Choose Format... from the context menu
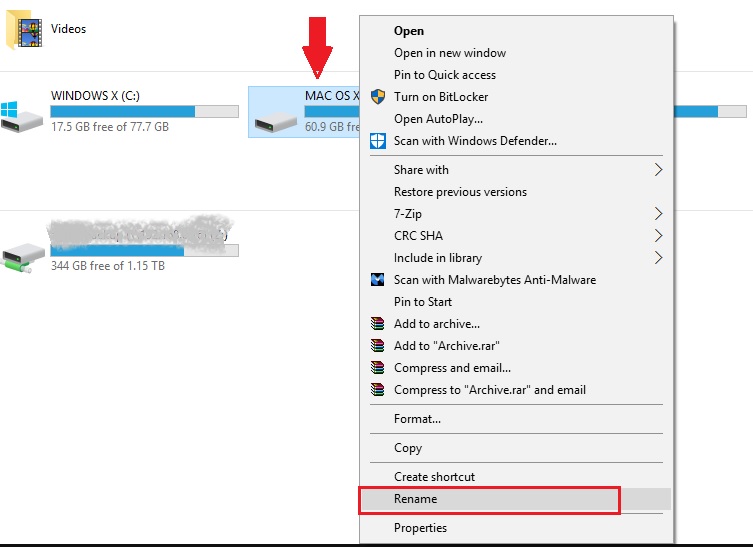 click(x=417, y=419)
